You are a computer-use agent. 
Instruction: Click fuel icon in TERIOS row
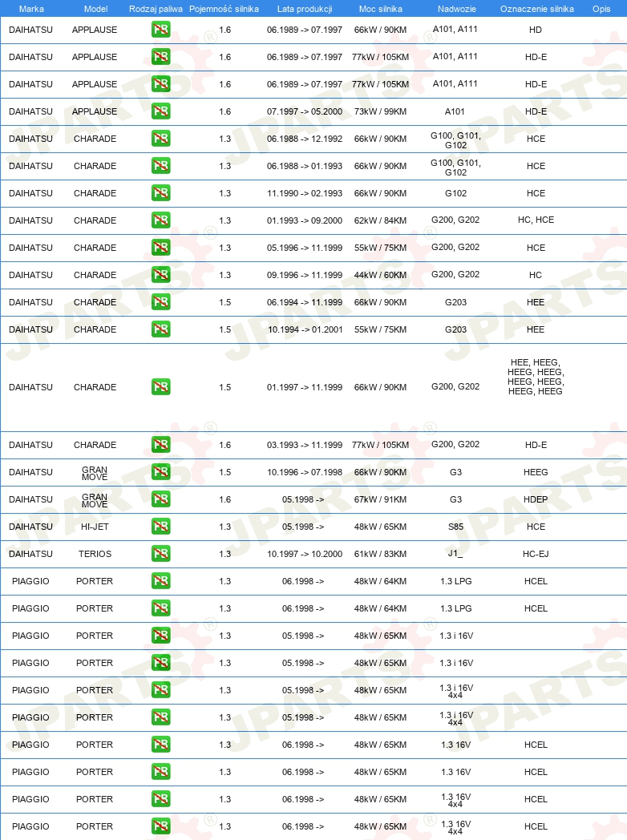(161, 554)
